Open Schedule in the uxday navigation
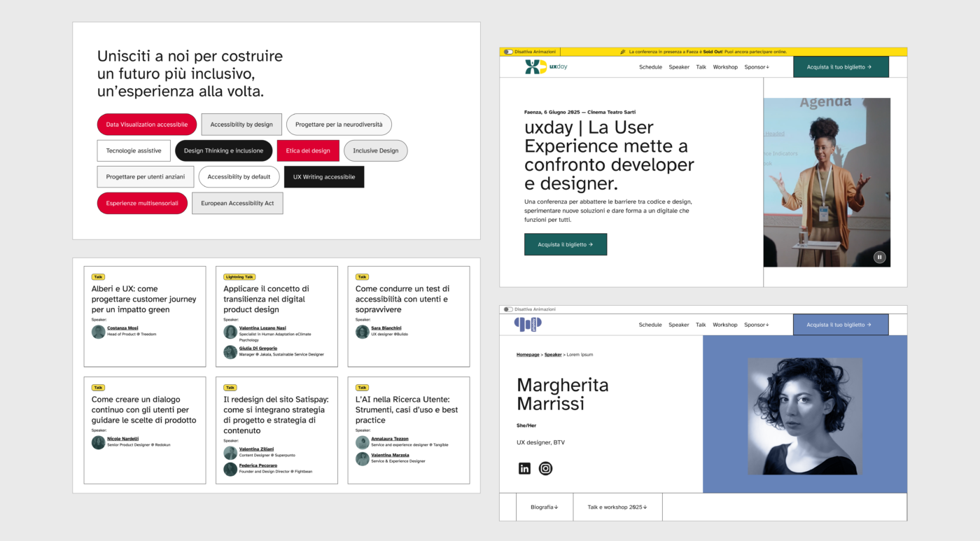 tap(650, 67)
